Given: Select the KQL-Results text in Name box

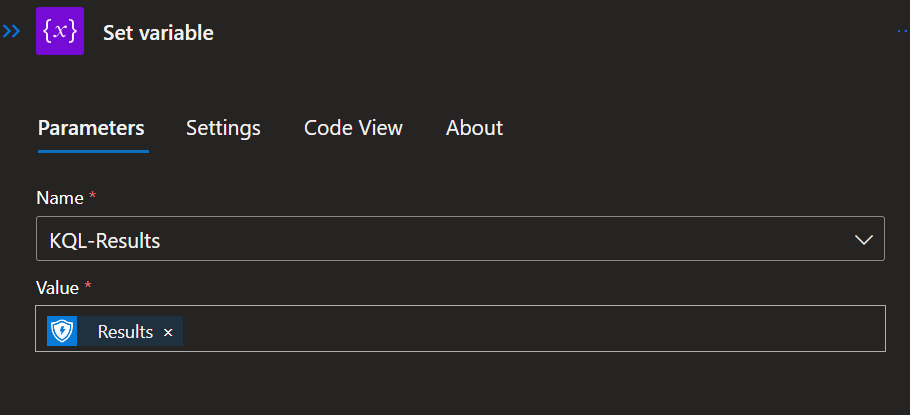Looking at the screenshot, I should (x=105, y=240).
